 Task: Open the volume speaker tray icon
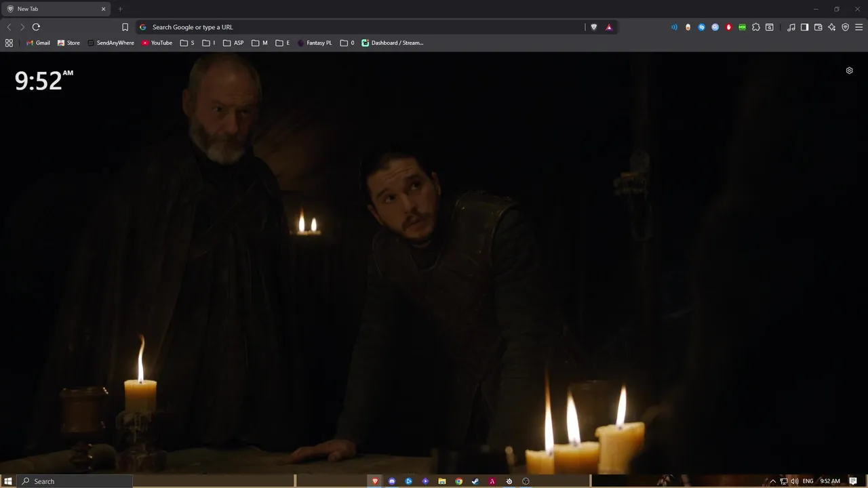[x=794, y=481]
